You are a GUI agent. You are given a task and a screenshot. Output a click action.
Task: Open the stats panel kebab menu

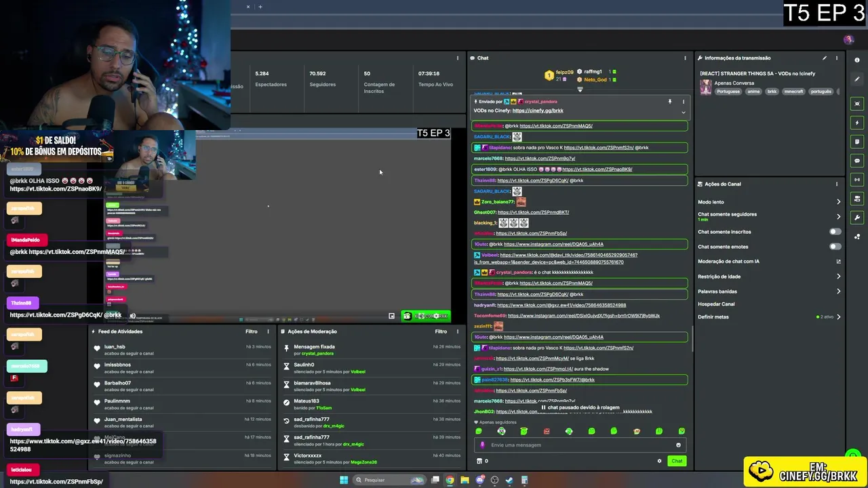[457, 58]
